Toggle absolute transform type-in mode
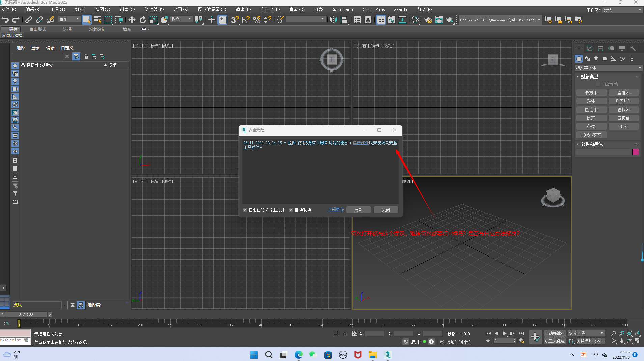 (355, 333)
